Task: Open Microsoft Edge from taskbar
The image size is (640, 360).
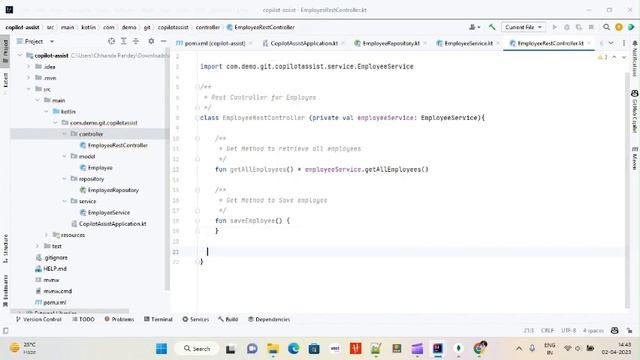Action: 293,348
